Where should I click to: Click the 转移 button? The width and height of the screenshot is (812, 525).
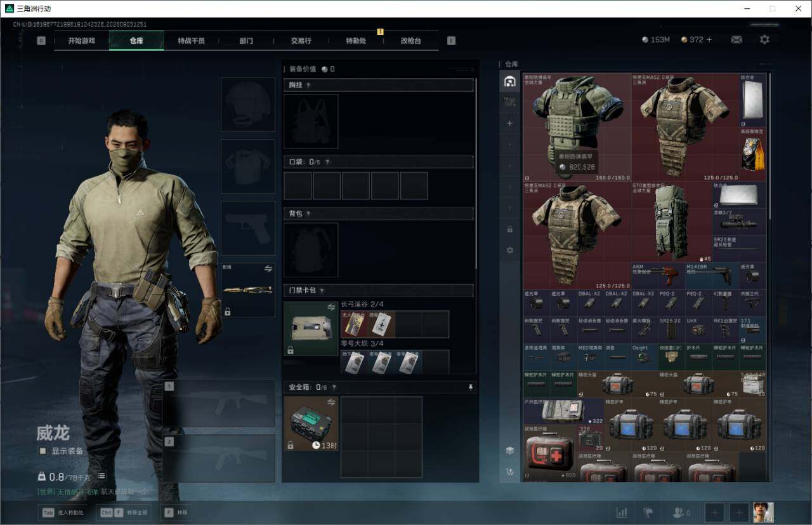pos(175,512)
